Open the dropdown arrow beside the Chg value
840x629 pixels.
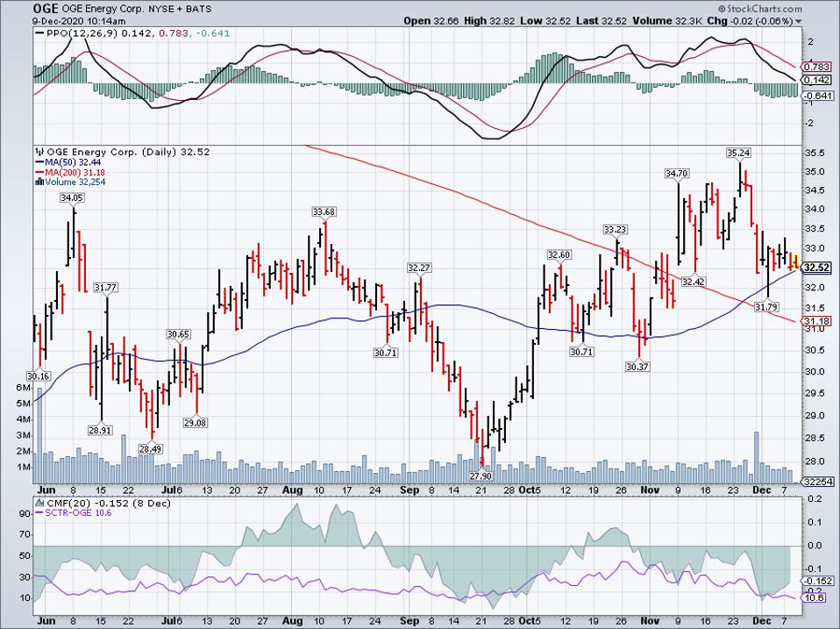tap(799, 21)
